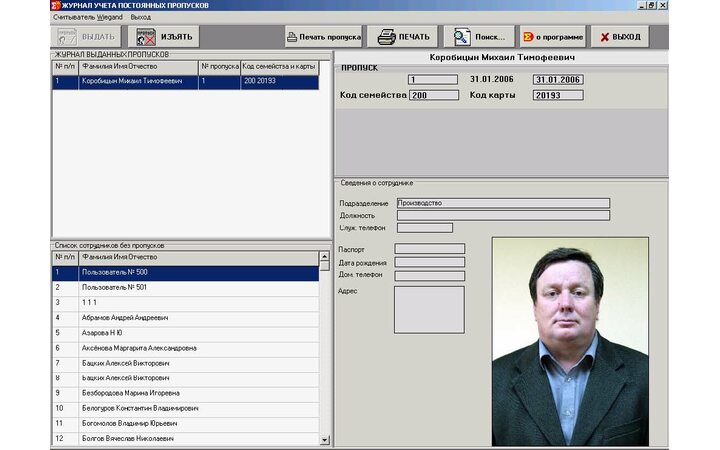The width and height of the screenshot is (720, 450).
Task: Select Болгов Вячеслав Николаевич row
Action: pos(185,439)
